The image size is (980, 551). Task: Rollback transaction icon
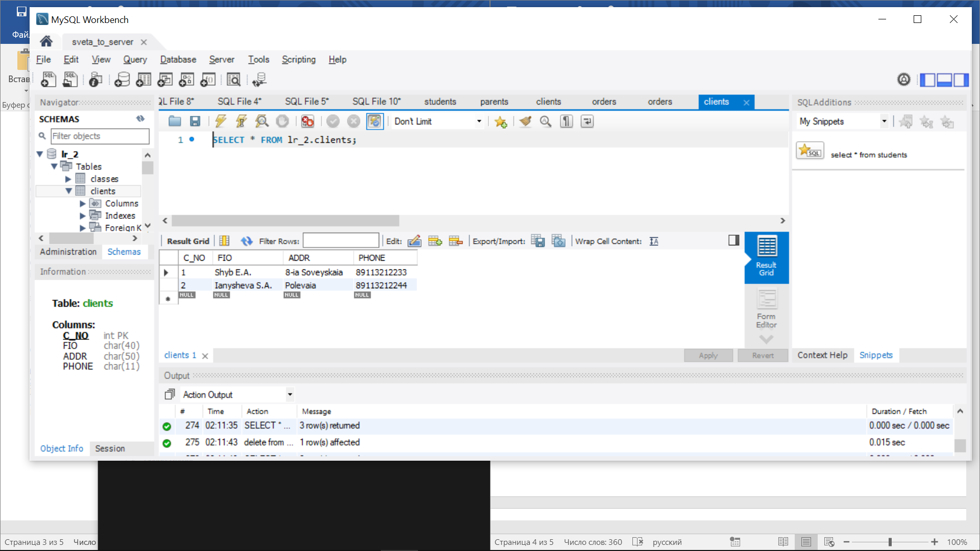coord(353,121)
